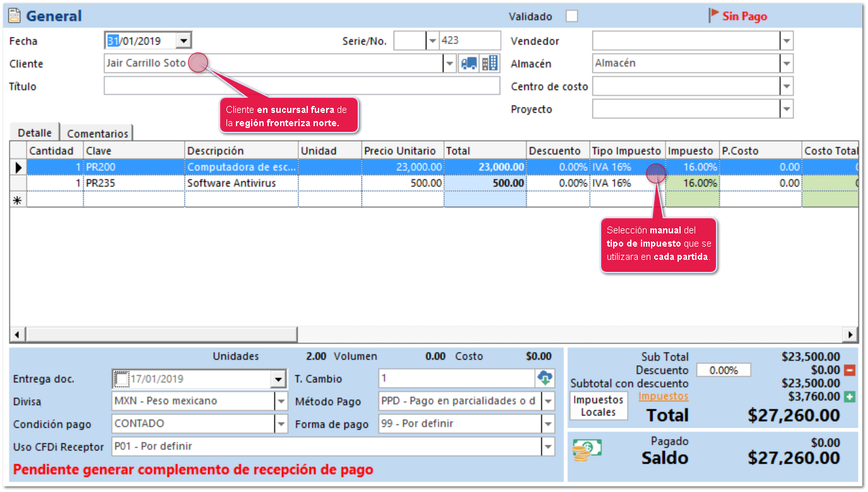Click the money coins icon beside Pagado
This screenshot has height=492, width=868.
587,449
